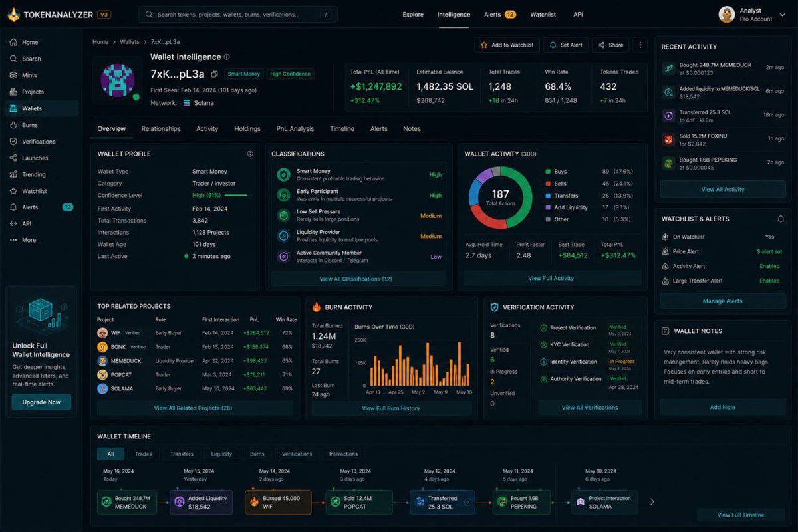
Task: Click the Confidence Level progress bar
Action: click(235, 196)
